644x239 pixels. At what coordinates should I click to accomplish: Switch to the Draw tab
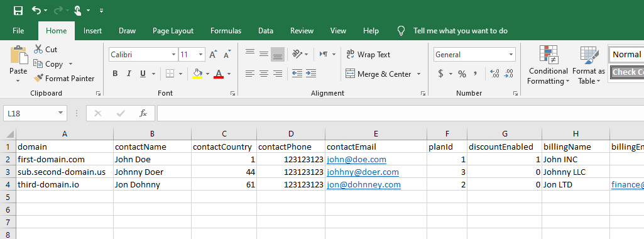[x=128, y=31]
